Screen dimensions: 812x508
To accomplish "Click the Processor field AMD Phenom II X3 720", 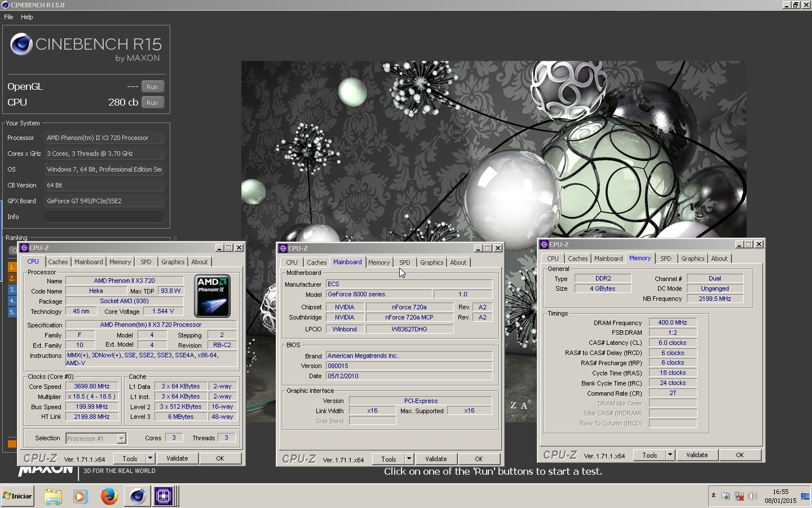I will point(104,138).
